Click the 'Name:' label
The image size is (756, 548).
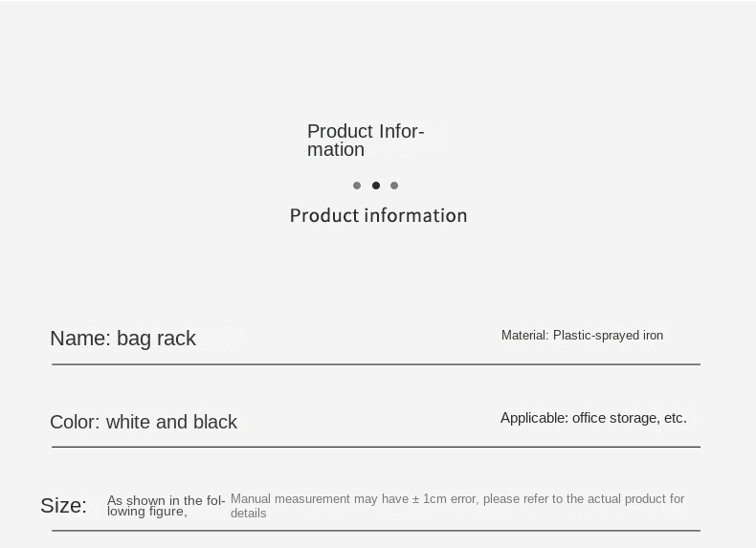pyautogui.click(x=80, y=339)
